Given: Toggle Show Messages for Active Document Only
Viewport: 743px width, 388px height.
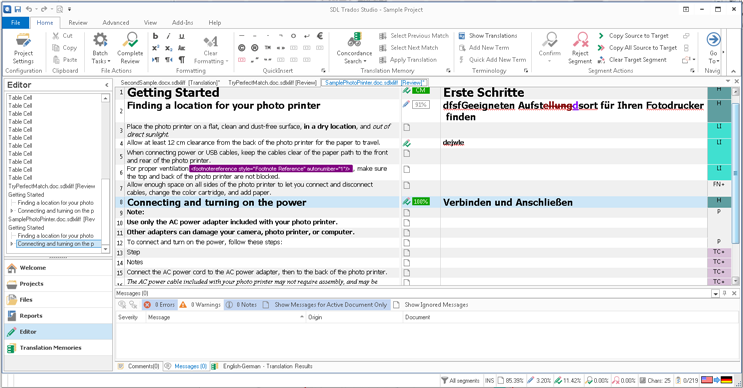Looking at the screenshot, I should 325,305.
